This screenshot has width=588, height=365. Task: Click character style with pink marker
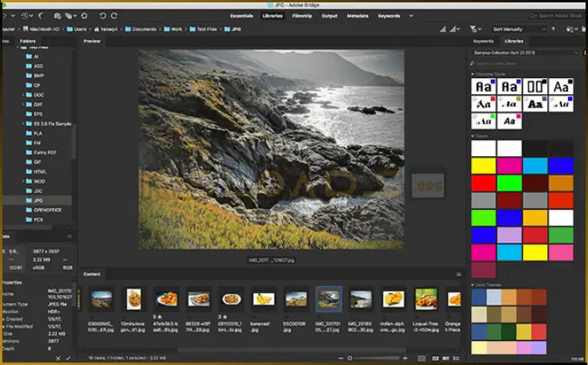(x=509, y=122)
